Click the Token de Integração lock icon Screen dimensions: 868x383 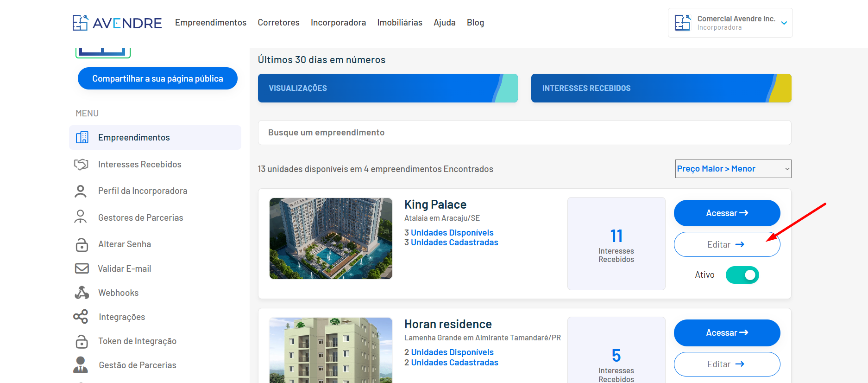(x=82, y=341)
